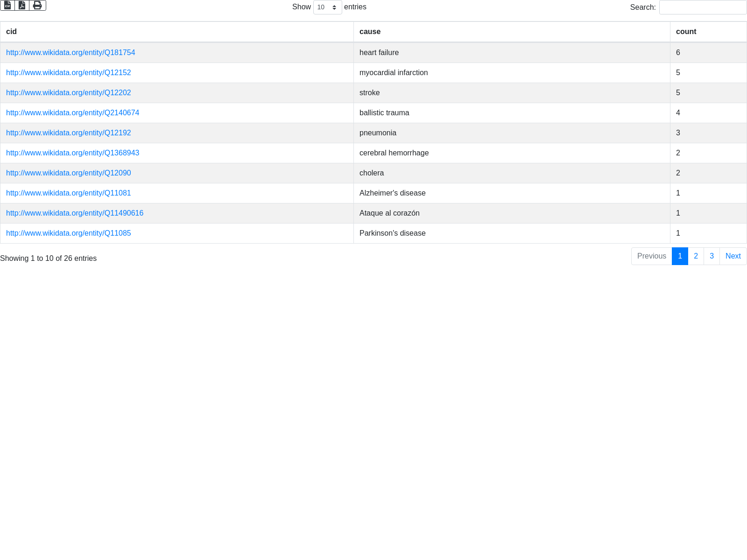Click the Previous pagination button
747x560 pixels.
pyautogui.click(x=651, y=256)
